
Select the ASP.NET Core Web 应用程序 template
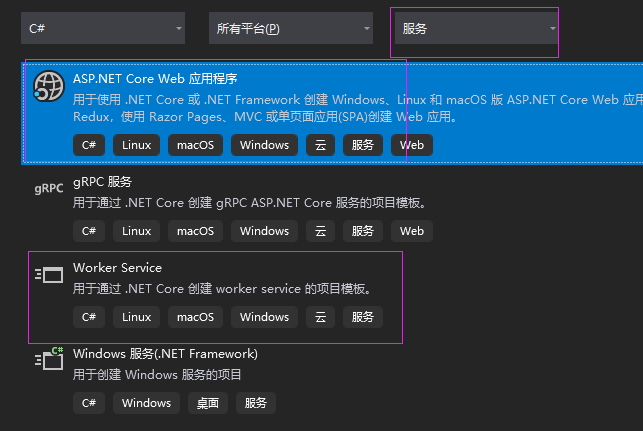coord(155,79)
